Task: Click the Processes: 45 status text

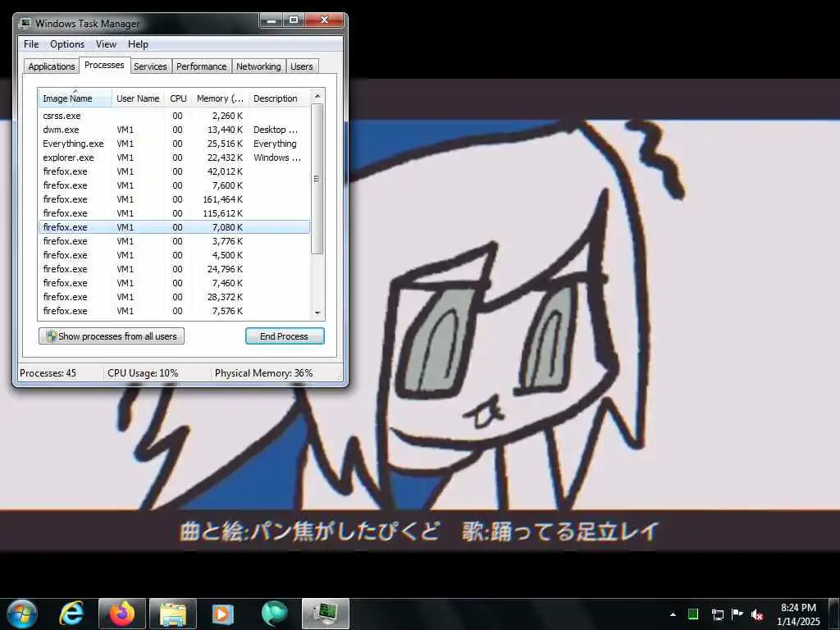Action: coord(48,373)
